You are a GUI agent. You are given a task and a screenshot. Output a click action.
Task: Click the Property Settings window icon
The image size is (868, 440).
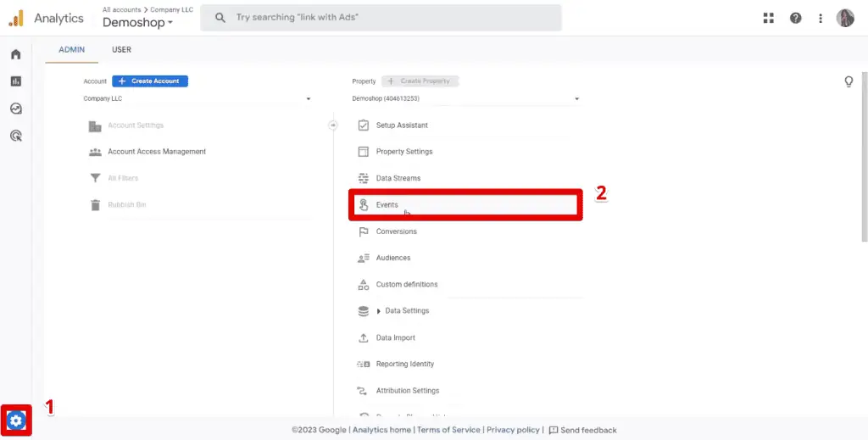coord(363,152)
